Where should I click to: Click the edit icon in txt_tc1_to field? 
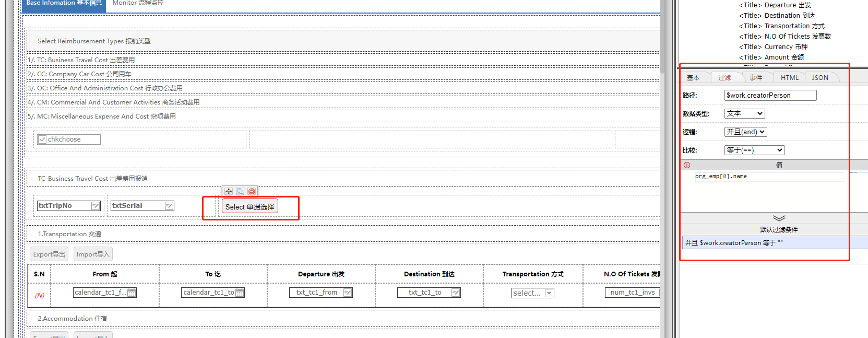point(456,293)
